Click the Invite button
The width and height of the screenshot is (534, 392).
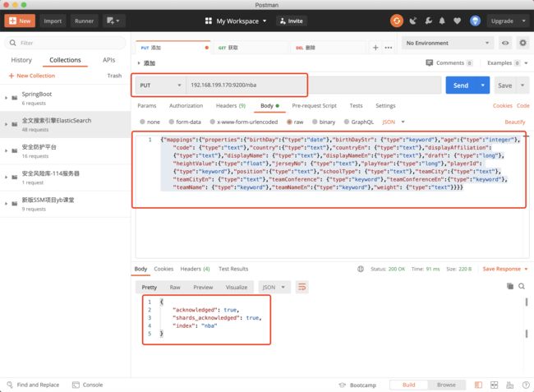[291, 21]
